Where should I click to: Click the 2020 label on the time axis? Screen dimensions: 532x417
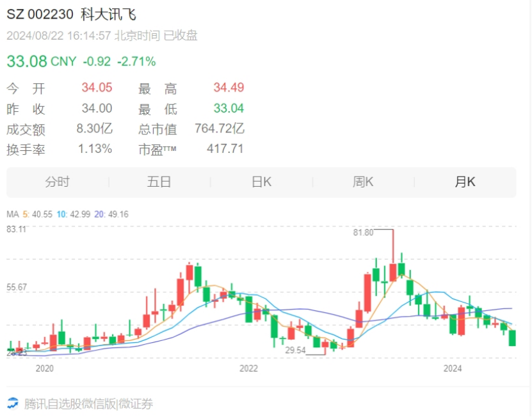44,368
